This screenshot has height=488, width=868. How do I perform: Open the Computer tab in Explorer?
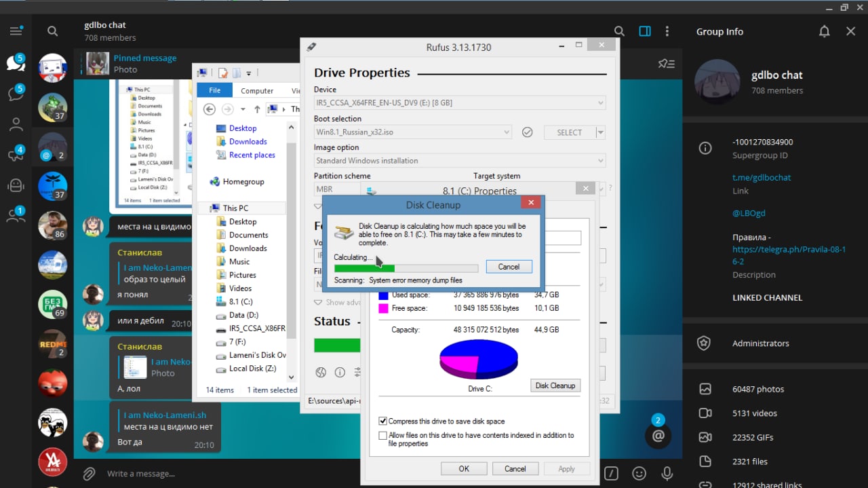(257, 90)
